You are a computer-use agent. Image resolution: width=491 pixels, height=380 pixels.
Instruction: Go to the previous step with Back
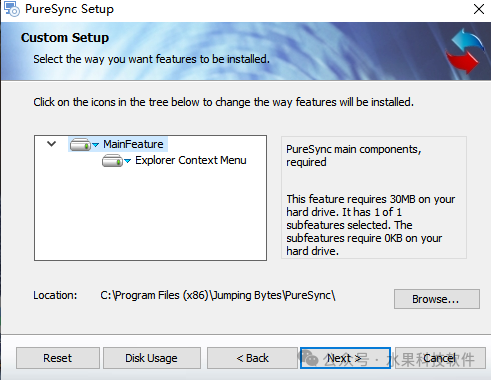[252, 358]
